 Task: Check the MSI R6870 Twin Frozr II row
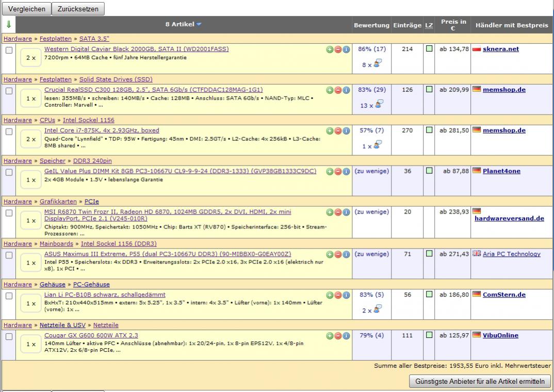coord(9,213)
